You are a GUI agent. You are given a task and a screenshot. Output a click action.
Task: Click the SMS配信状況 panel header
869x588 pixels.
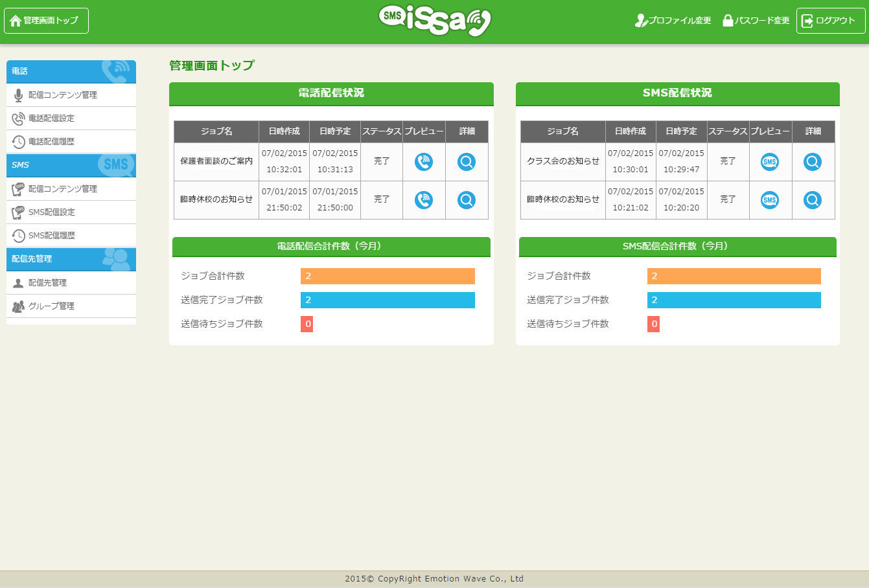pos(678,93)
